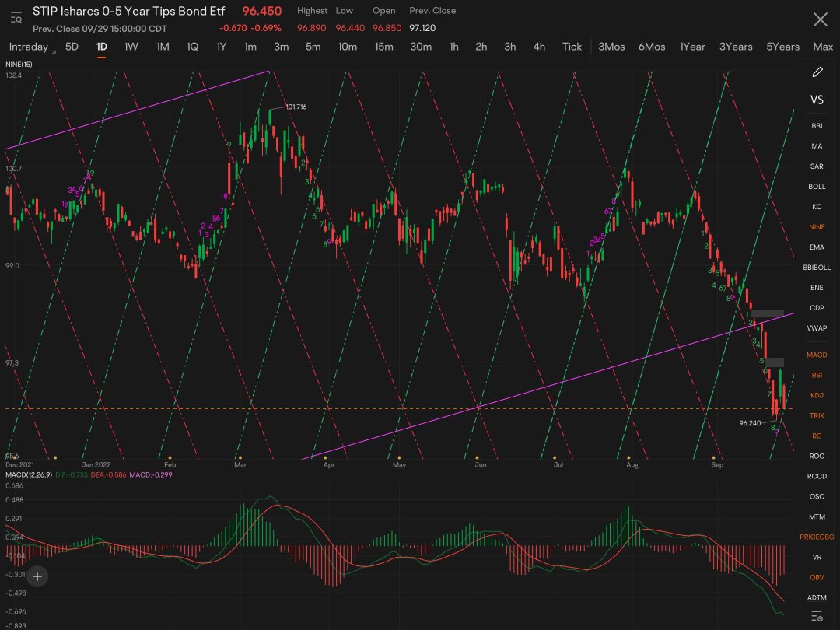
Task: Choose the 10m interval
Action: (347, 47)
